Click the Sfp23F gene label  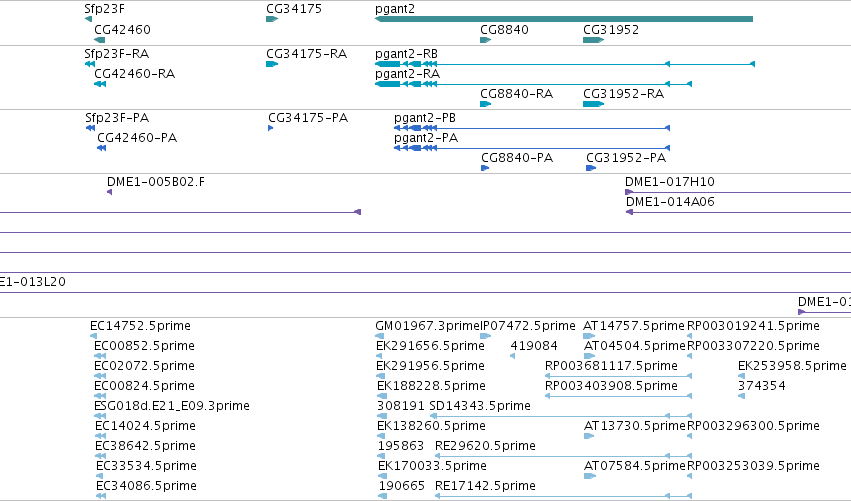(x=104, y=9)
